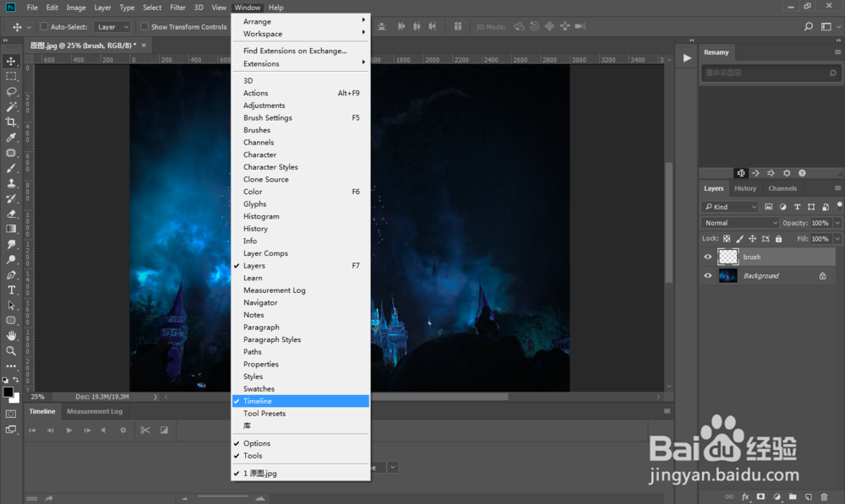The height and width of the screenshot is (504, 845).
Task: Select the Clone Stamp tool
Action: click(11, 183)
